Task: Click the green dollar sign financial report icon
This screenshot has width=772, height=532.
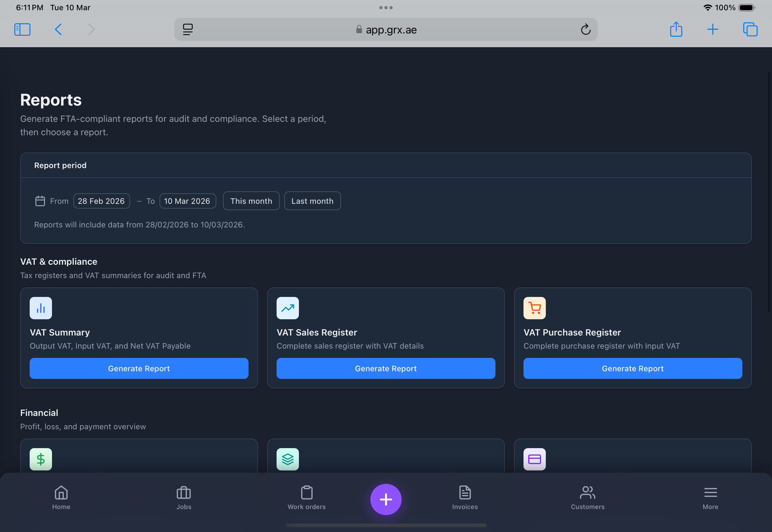Action: point(40,459)
